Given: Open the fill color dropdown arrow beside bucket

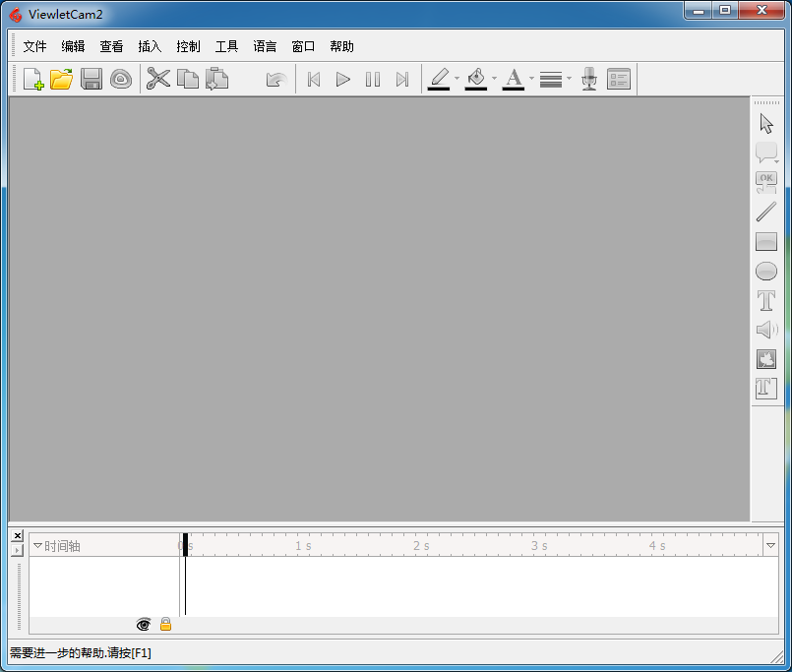Looking at the screenshot, I should pyautogui.click(x=494, y=79).
